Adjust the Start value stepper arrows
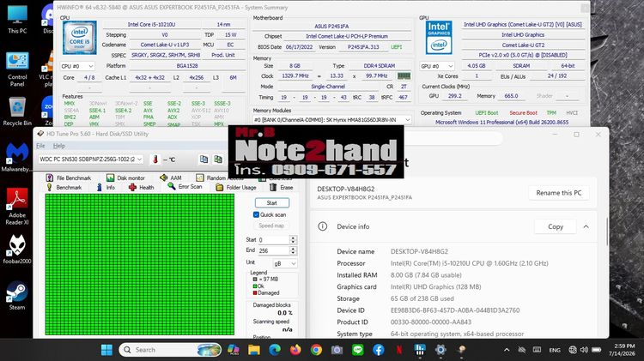This screenshot has height=361, width=644. tap(293, 240)
